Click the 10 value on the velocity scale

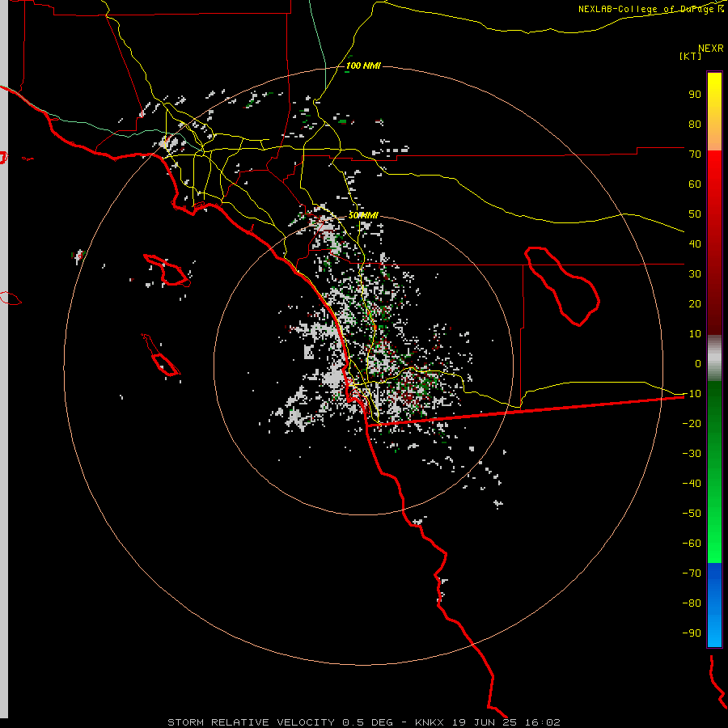pos(695,334)
